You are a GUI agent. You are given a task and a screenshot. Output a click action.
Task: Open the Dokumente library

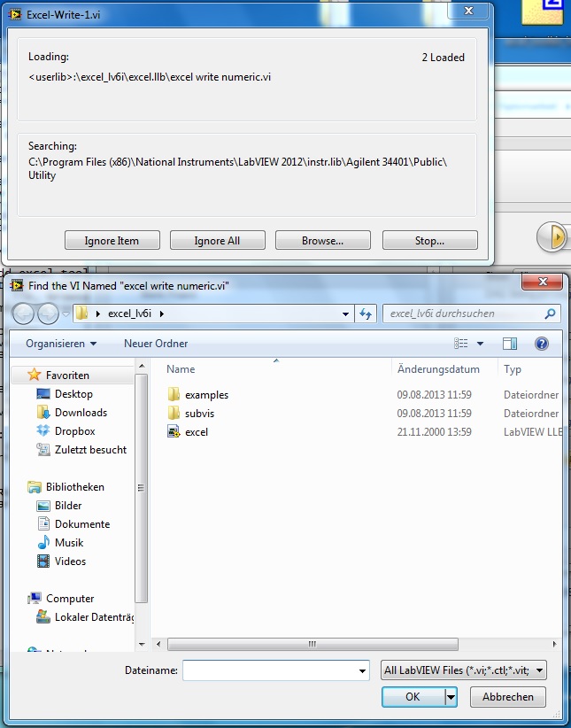(x=82, y=523)
